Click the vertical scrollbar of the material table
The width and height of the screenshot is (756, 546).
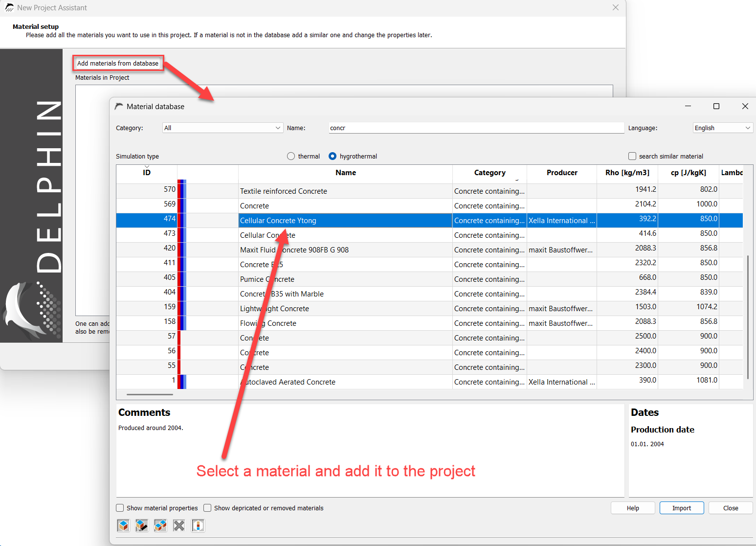click(x=748, y=317)
